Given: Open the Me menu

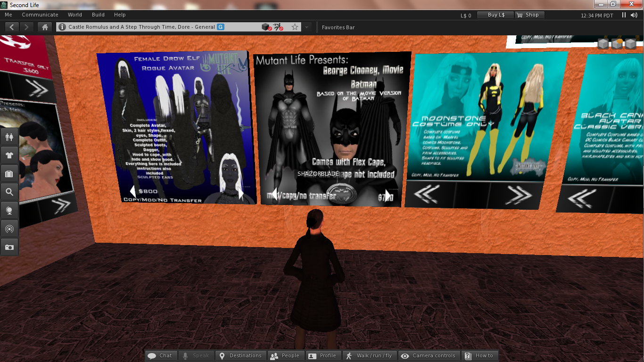Looking at the screenshot, I should (8, 15).
